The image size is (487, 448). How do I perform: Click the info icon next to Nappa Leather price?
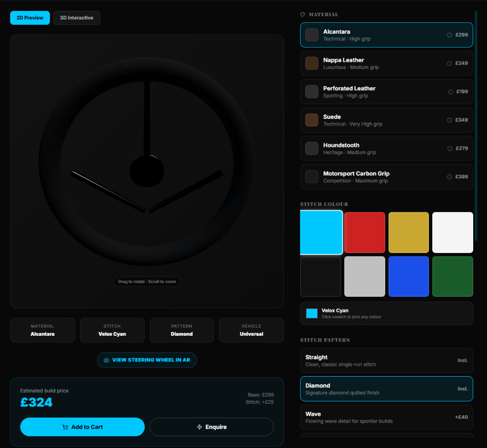click(x=449, y=63)
